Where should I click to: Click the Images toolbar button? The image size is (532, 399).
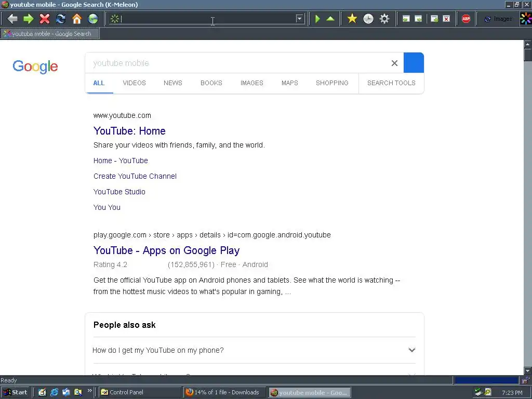[x=498, y=19]
